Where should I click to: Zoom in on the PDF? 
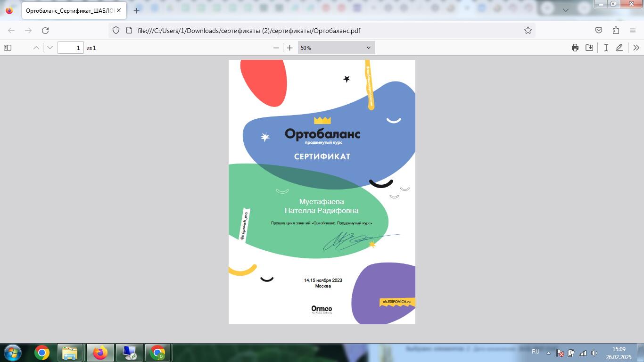pos(290,48)
